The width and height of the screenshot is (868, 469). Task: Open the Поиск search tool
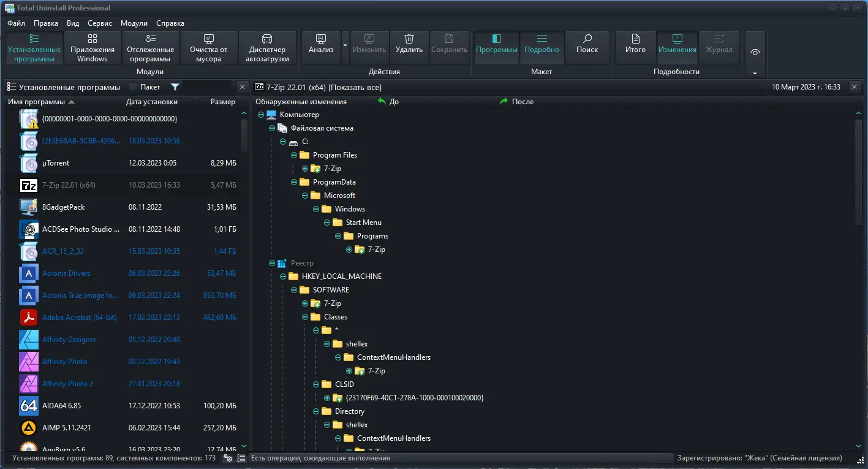pos(587,48)
